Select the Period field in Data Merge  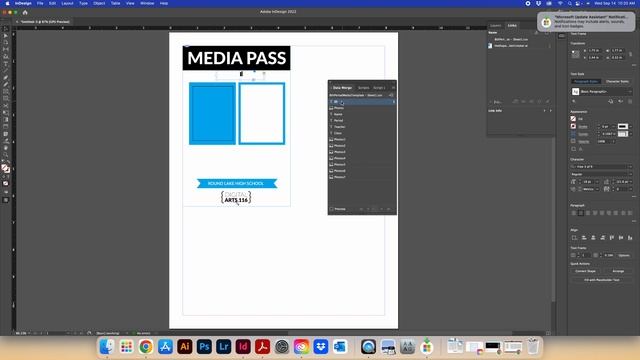click(x=362, y=121)
